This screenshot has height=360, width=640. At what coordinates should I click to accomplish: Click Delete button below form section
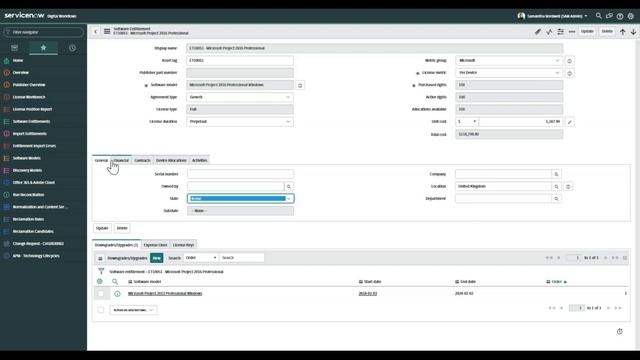122,228
